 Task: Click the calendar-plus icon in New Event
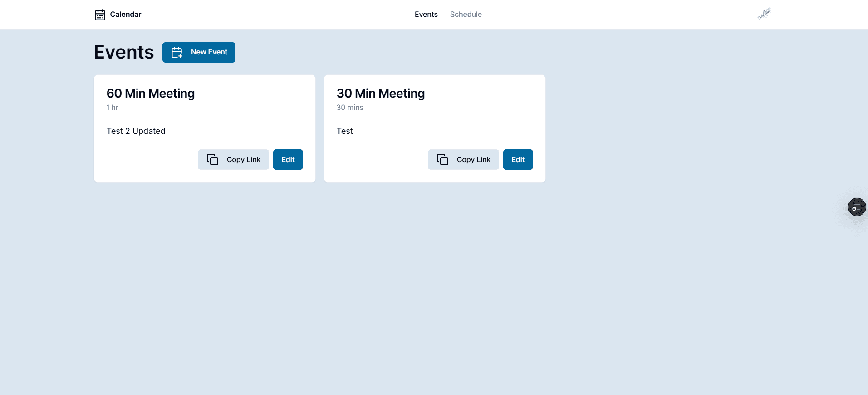point(177,53)
